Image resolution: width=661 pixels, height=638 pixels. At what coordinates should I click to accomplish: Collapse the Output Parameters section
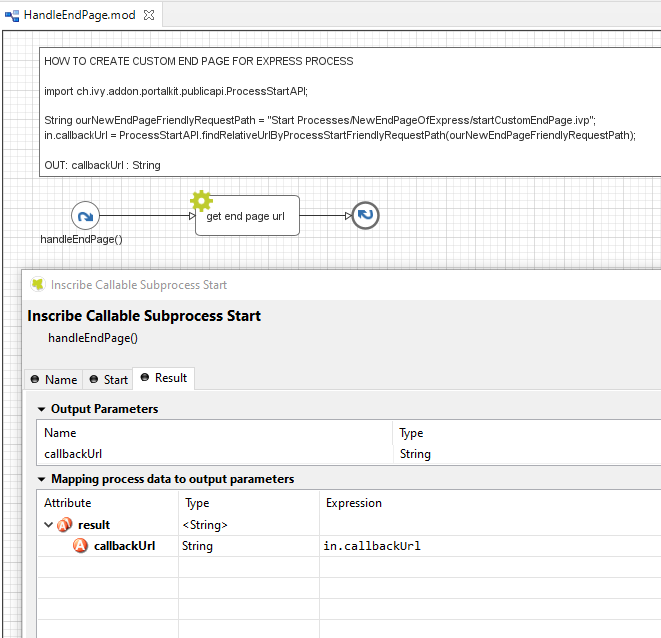pos(41,409)
